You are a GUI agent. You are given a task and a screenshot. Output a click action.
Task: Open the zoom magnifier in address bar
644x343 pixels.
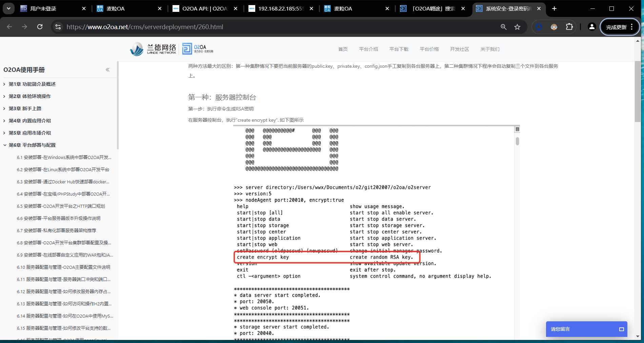pos(503,27)
